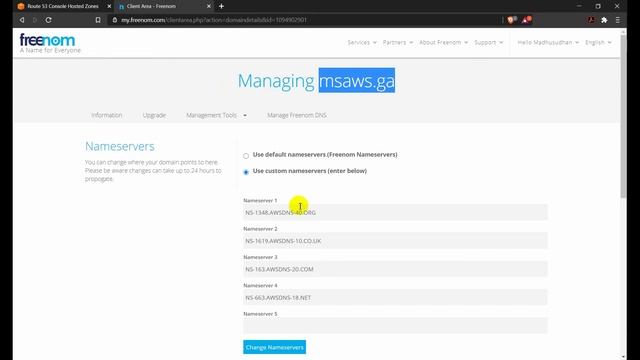Click the page vertical scrollbar
The height and width of the screenshot is (360, 640).
tap(623, 116)
